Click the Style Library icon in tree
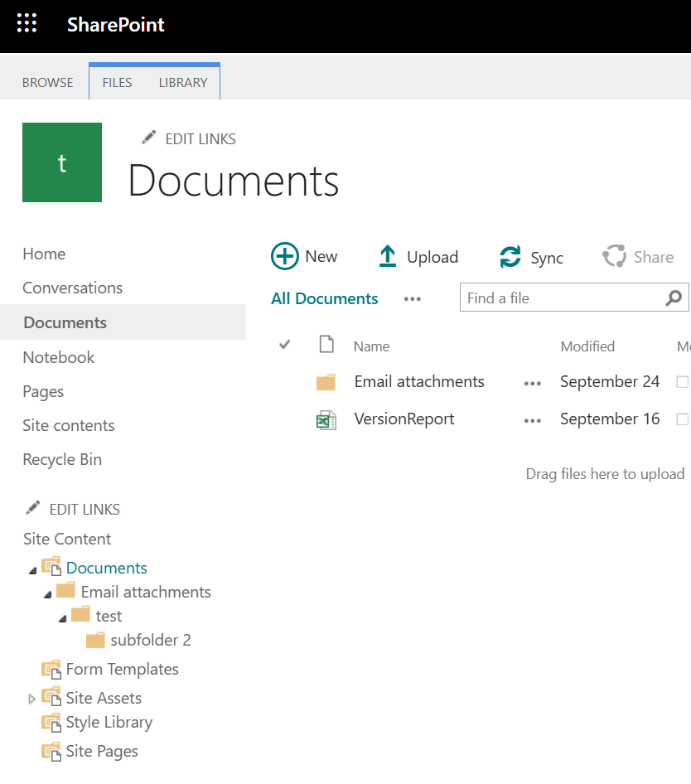 click(x=51, y=723)
